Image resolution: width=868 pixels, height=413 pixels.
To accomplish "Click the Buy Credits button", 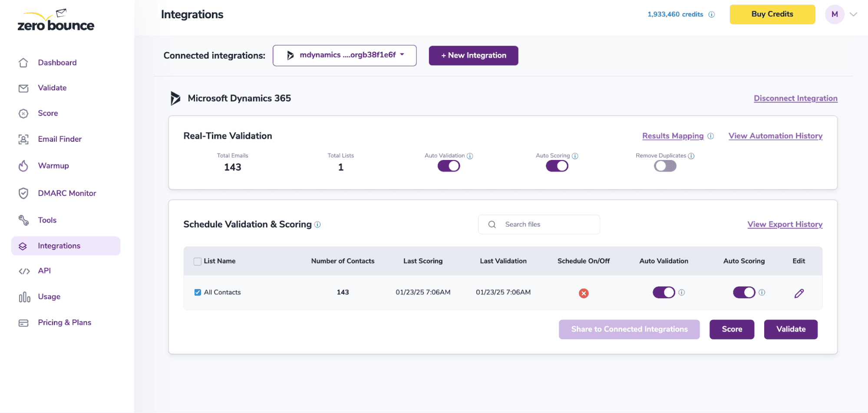I will pos(772,14).
